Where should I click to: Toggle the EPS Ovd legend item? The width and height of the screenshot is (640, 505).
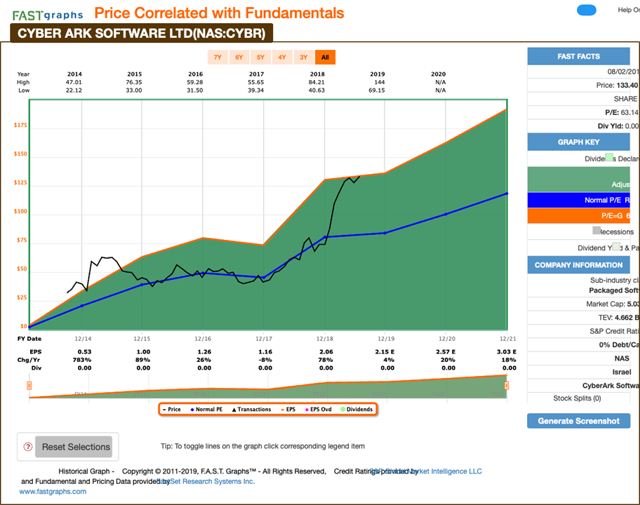(x=318, y=409)
